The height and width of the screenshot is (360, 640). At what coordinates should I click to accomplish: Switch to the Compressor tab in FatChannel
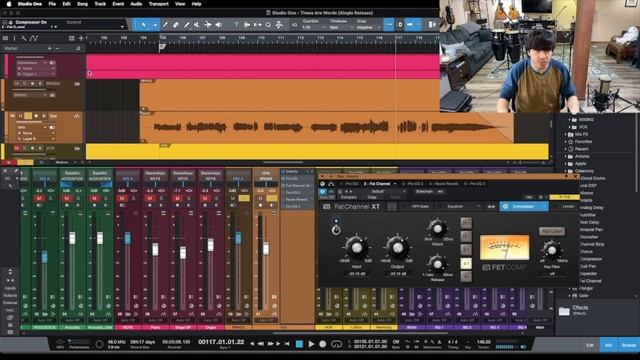[x=524, y=207]
